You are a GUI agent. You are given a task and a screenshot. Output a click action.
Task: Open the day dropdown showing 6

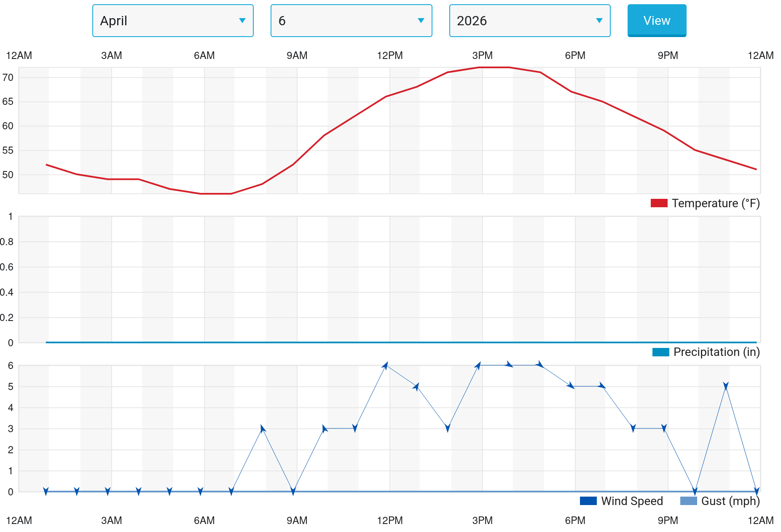point(351,21)
